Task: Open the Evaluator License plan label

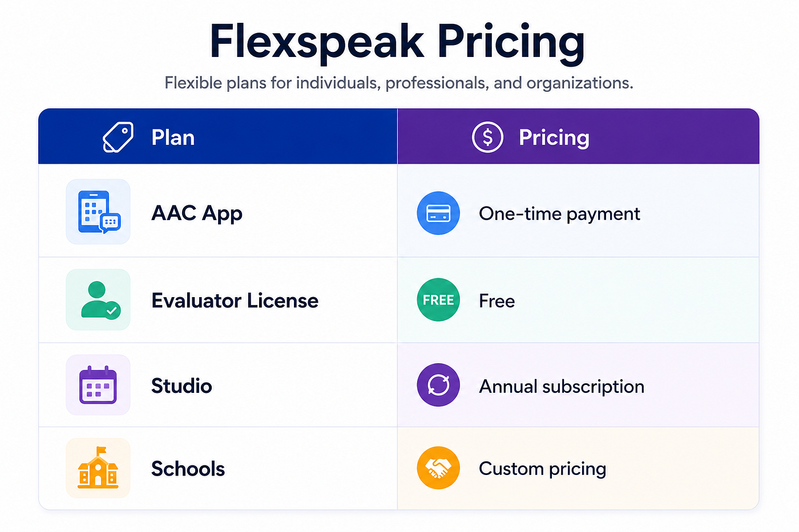Action: [235, 300]
